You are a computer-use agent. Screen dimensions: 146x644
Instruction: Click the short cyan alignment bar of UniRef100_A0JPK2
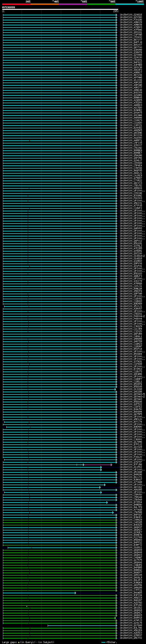click(x=52, y=467)
